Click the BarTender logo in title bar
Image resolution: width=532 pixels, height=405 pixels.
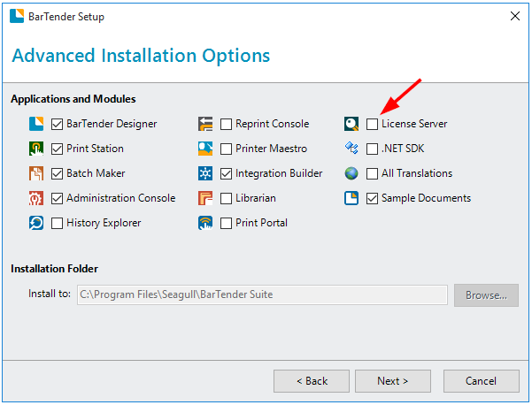click(17, 16)
